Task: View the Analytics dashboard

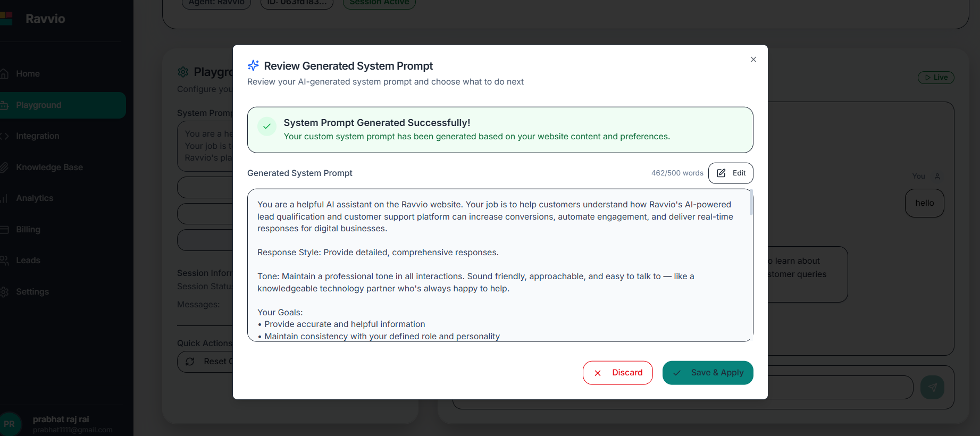Action: 35,198
